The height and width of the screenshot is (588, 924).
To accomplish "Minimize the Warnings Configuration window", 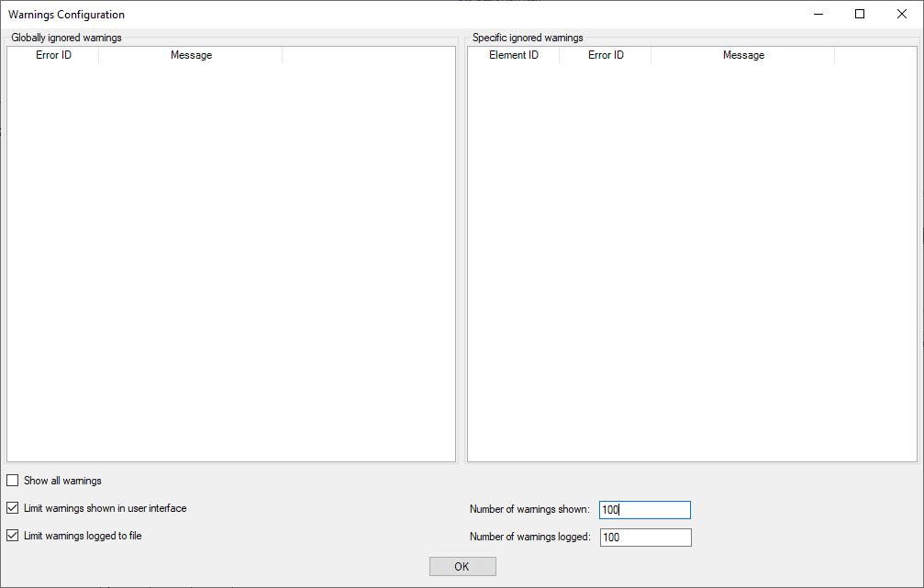I will [818, 14].
